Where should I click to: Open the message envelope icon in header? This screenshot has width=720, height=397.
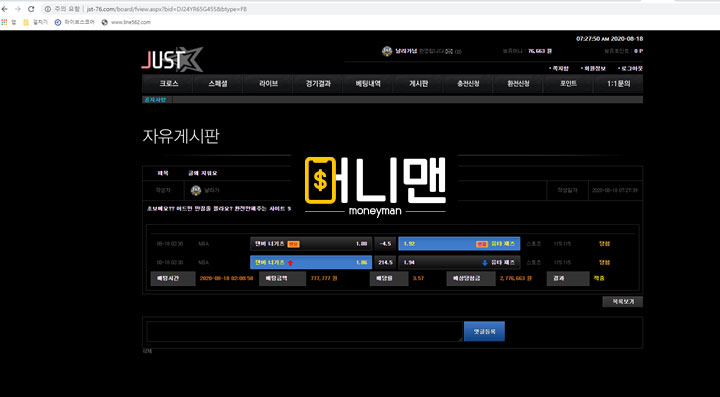[x=449, y=51]
